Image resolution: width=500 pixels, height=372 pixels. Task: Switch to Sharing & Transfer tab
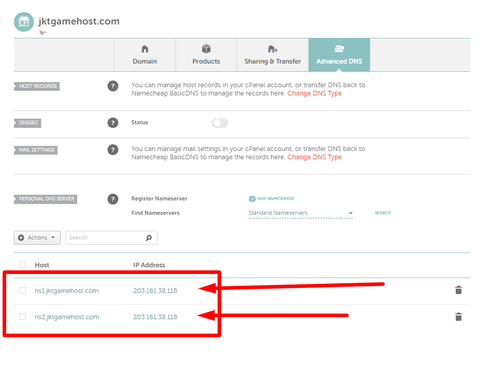click(272, 55)
